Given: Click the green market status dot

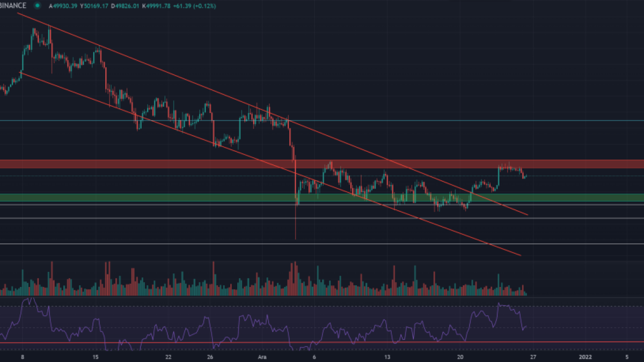Looking at the screenshot, I should (38, 5).
